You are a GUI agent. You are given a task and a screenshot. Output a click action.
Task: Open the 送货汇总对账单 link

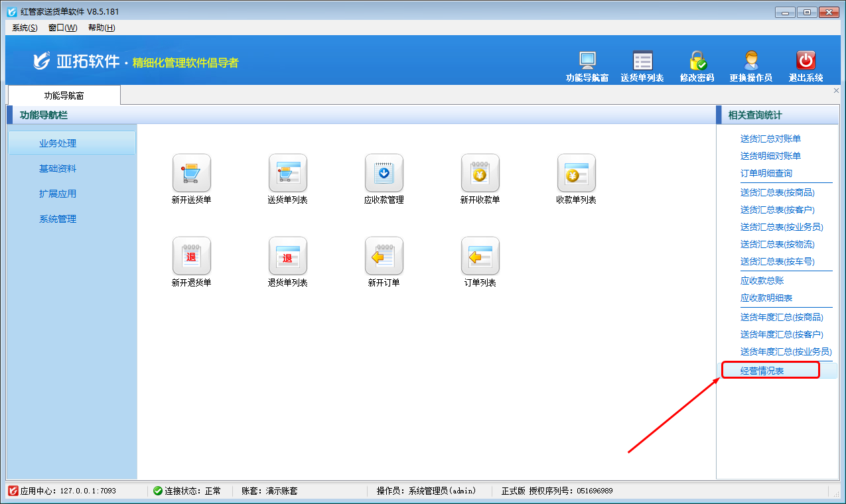coord(770,139)
